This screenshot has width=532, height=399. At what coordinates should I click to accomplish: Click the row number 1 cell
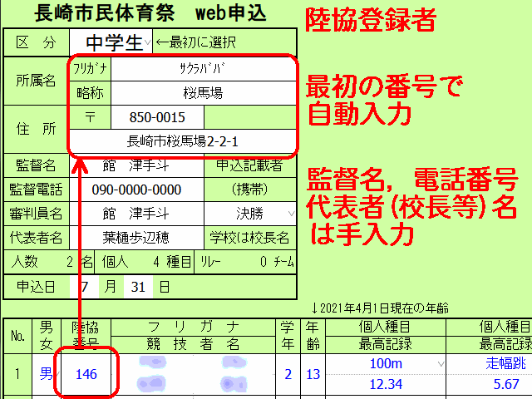(x=17, y=374)
